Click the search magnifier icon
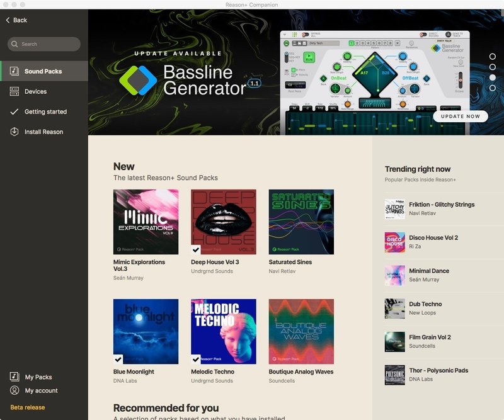 pyautogui.click(x=14, y=44)
